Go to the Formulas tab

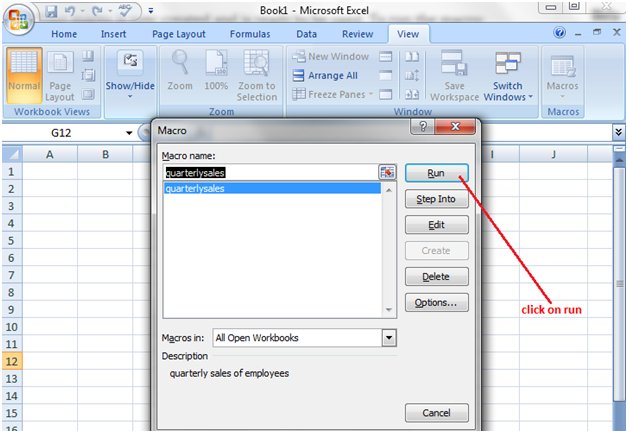tap(250, 34)
